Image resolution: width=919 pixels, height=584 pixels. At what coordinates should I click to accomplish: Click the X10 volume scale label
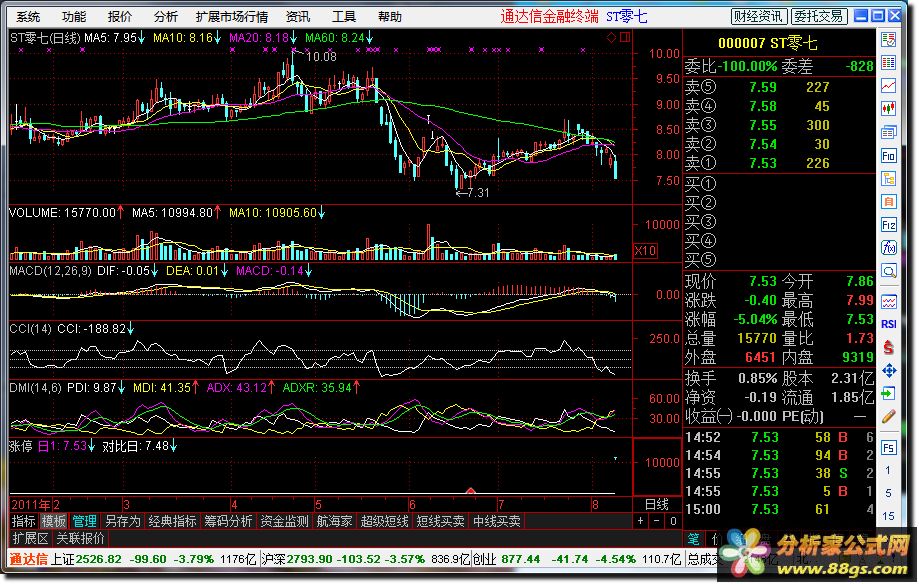pos(645,251)
